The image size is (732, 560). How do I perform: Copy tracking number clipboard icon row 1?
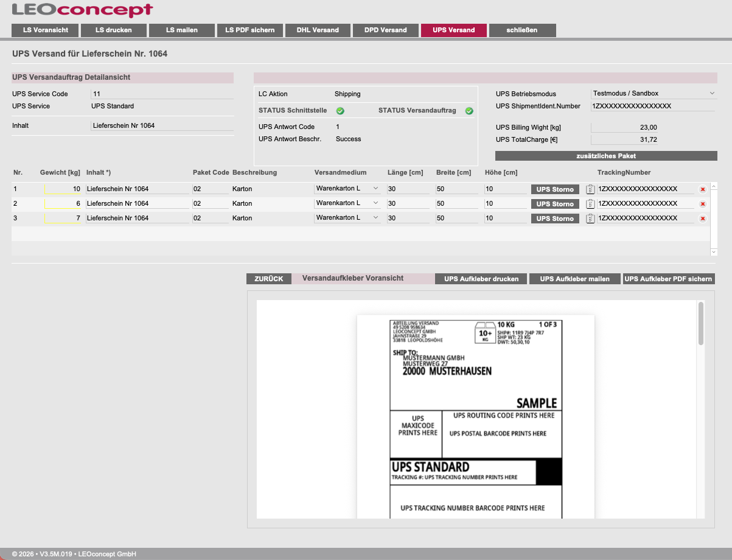pos(590,189)
